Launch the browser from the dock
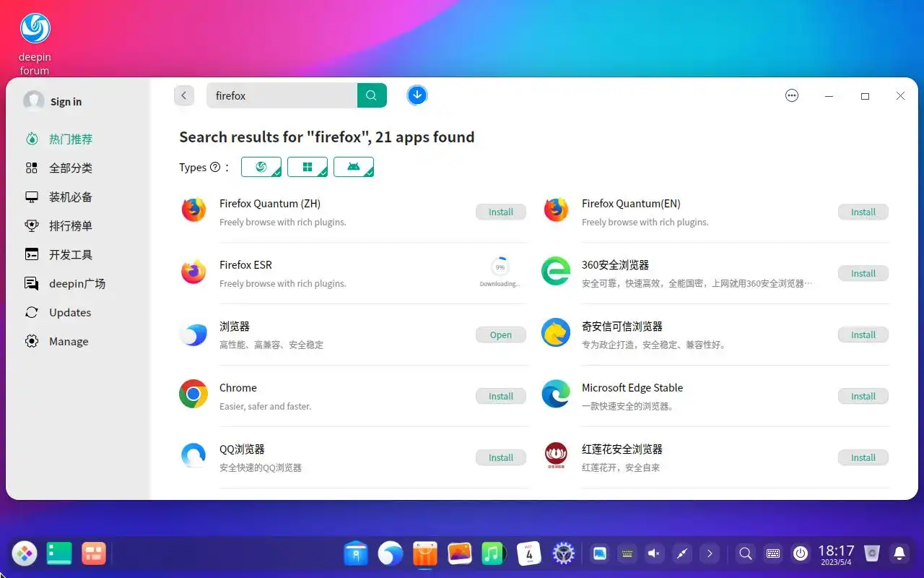 pos(391,553)
